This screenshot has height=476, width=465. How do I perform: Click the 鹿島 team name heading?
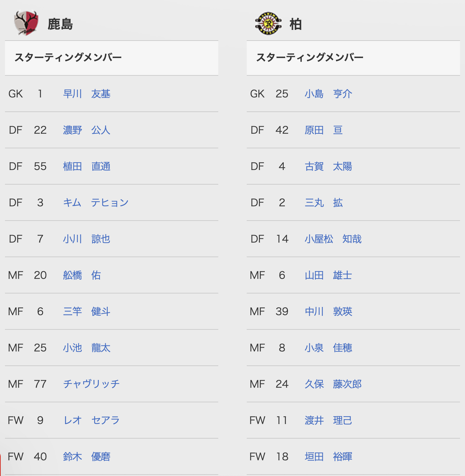pos(60,24)
